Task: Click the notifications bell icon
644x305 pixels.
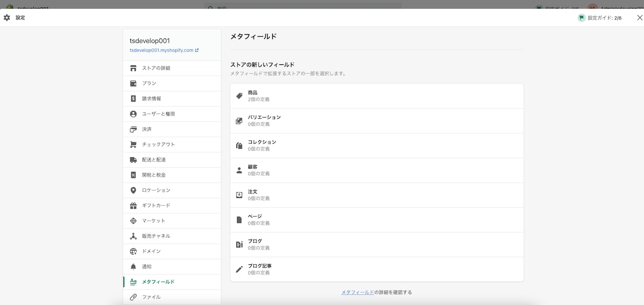Action: (133, 267)
